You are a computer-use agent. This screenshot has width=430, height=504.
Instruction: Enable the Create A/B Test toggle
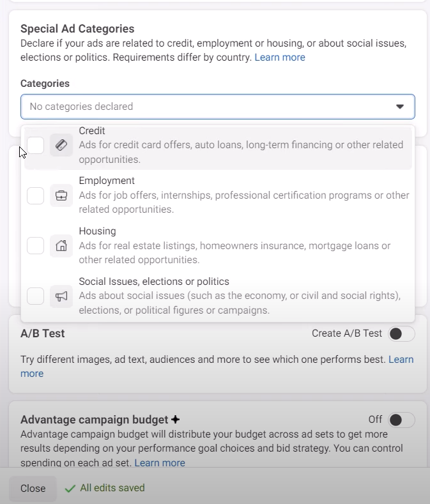coord(402,333)
